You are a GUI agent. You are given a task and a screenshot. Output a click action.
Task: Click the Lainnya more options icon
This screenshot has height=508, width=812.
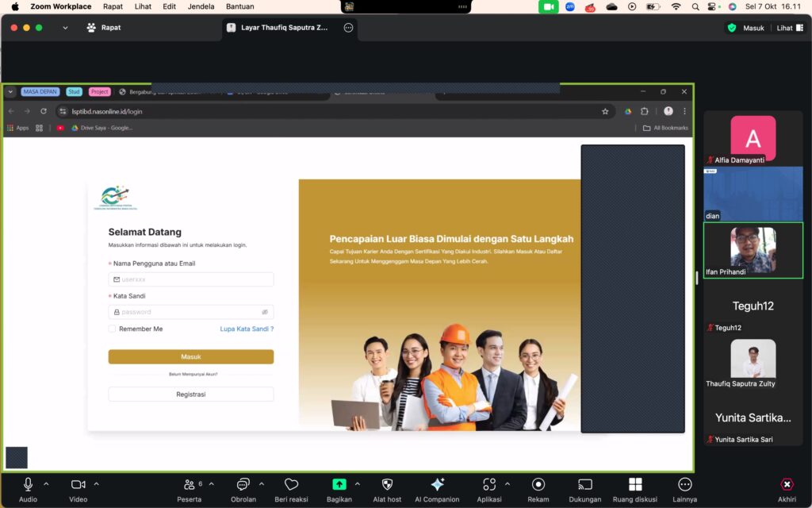pyautogui.click(x=685, y=485)
